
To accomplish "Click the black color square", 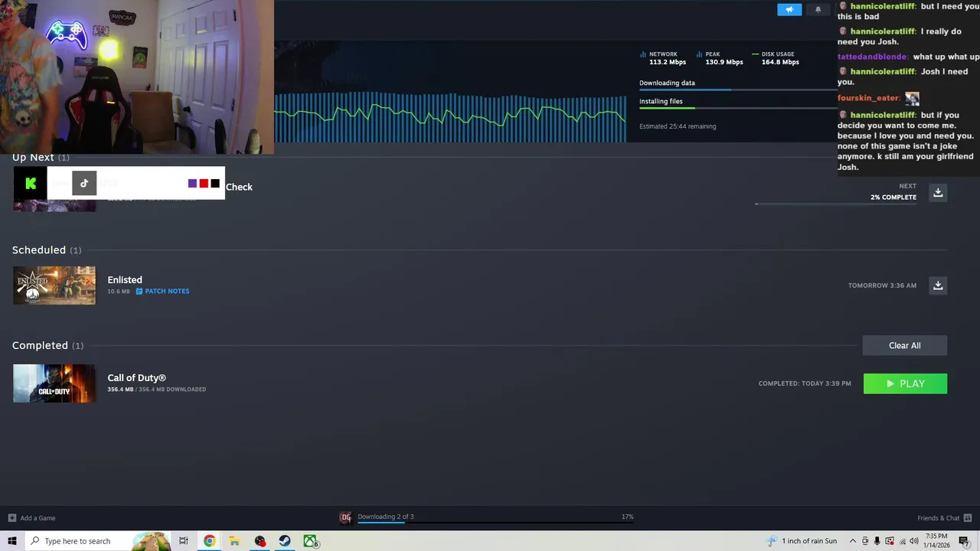I will point(215,184).
